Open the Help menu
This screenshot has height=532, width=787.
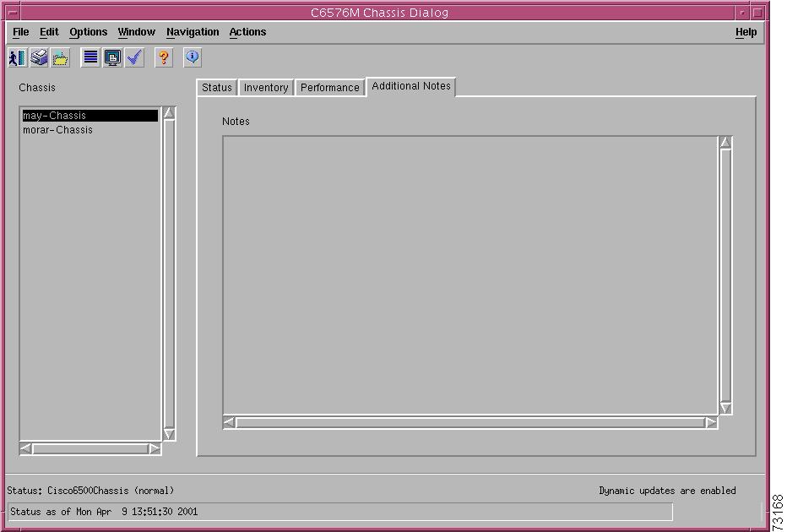(746, 32)
